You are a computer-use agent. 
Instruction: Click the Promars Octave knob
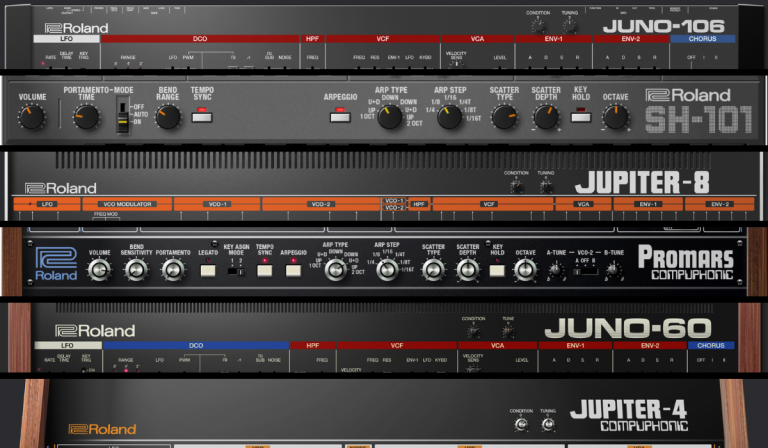(525, 270)
